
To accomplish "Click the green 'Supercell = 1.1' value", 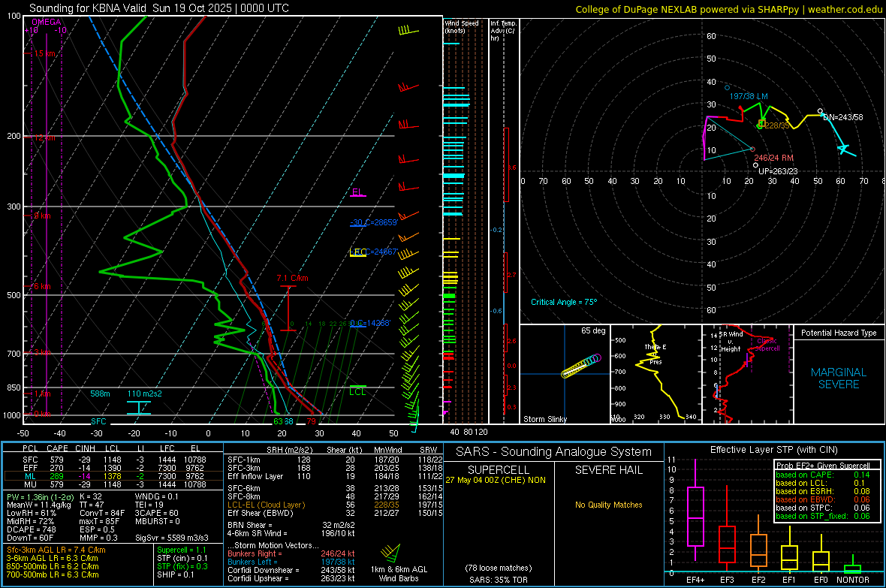I will (x=182, y=550).
